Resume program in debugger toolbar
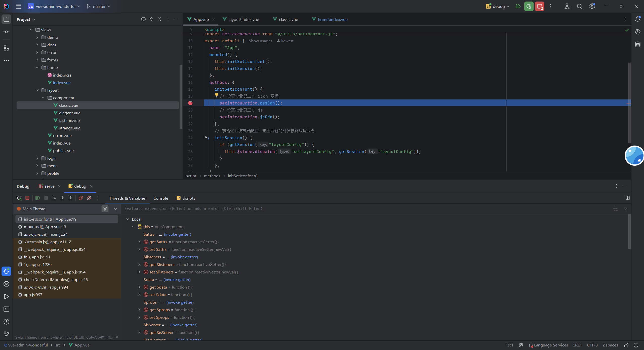644x350 pixels. 38,198
